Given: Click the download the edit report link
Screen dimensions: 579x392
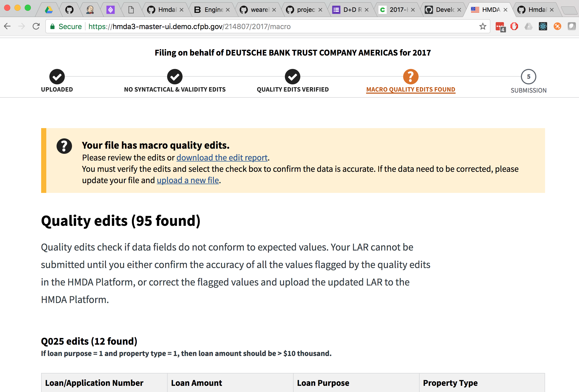Looking at the screenshot, I should (222, 157).
